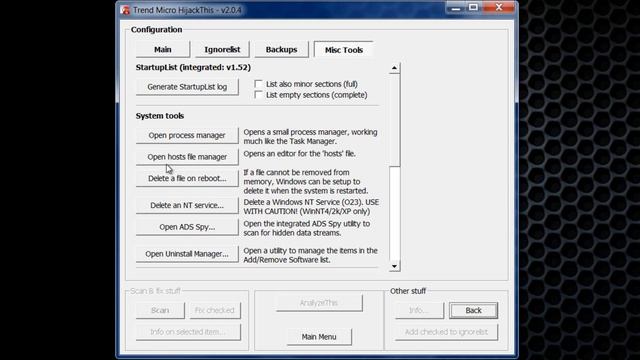Open the Ignorelist tab
The width and height of the screenshot is (640, 360).
tap(222, 49)
